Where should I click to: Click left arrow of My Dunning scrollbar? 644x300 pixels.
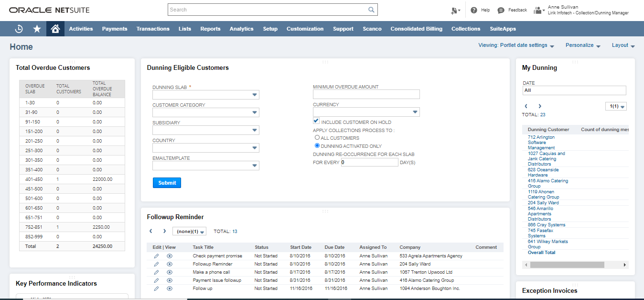(526, 265)
